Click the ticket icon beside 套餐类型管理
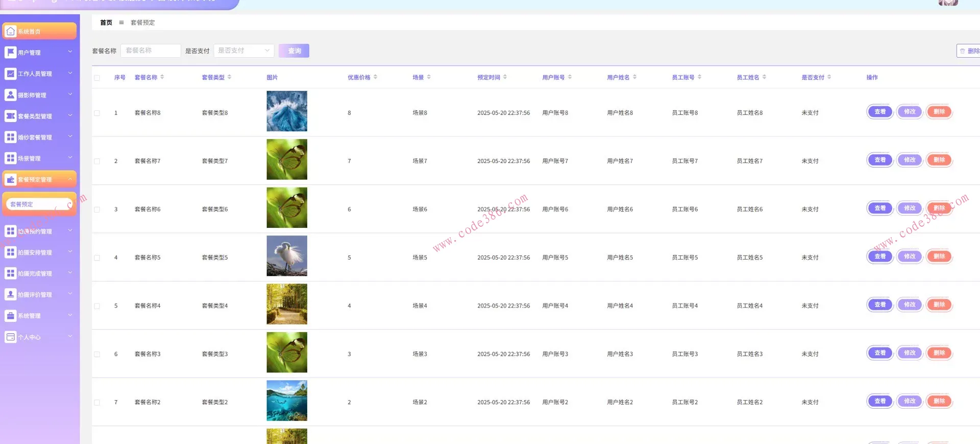The width and height of the screenshot is (980, 444). pyautogui.click(x=11, y=116)
